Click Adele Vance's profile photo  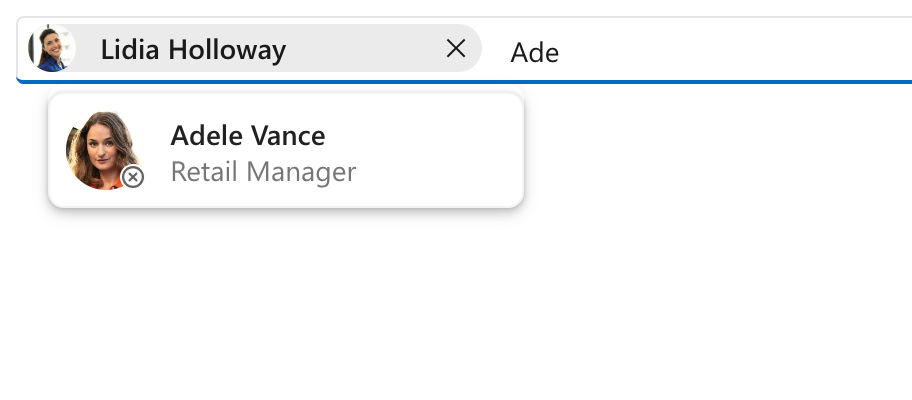pyautogui.click(x=102, y=149)
